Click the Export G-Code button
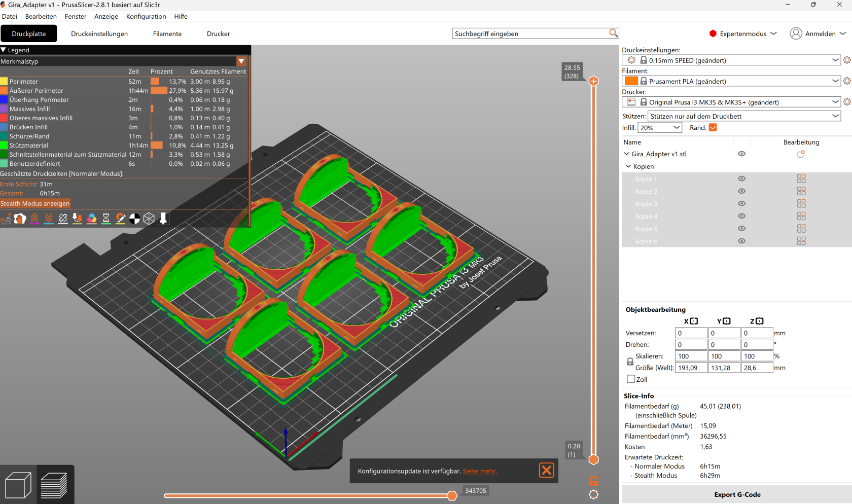Image resolution: width=852 pixels, height=504 pixels. [x=737, y=494]
